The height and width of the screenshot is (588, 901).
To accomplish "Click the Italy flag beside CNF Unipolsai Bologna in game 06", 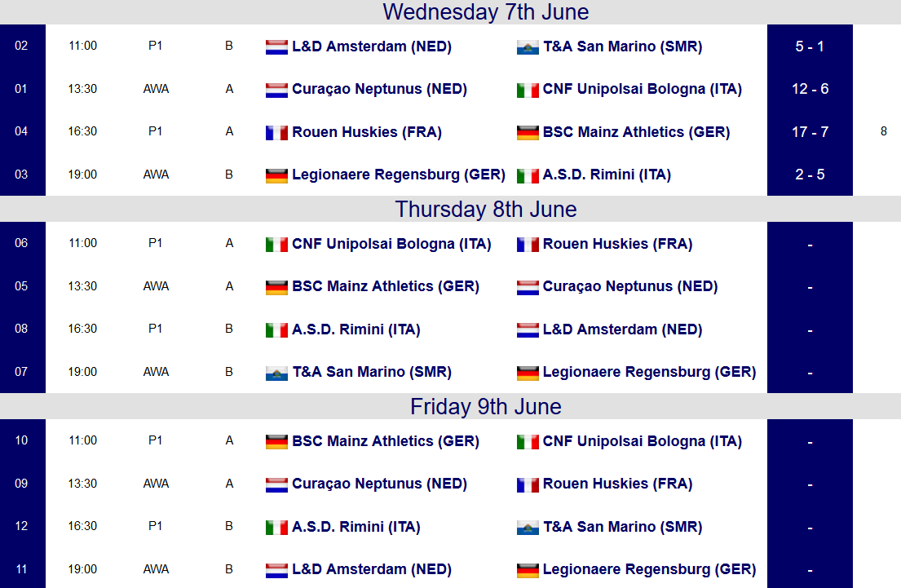I will click(x=276, y=245).
